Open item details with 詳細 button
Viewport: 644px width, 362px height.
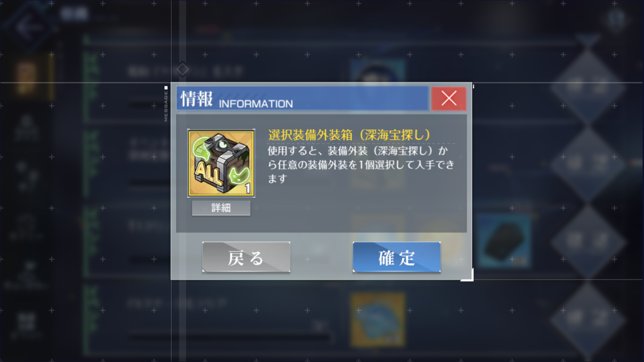tap(221, 208)
